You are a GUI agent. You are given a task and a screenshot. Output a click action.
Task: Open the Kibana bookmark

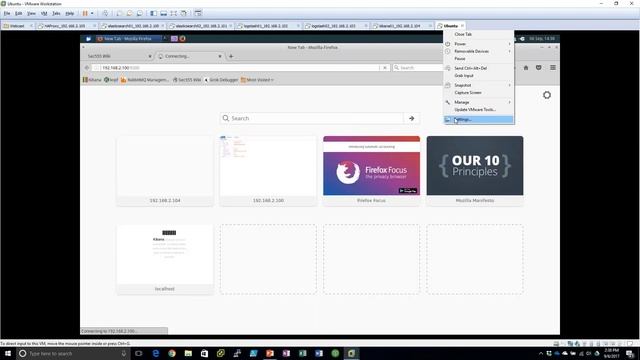pos(92,80)
